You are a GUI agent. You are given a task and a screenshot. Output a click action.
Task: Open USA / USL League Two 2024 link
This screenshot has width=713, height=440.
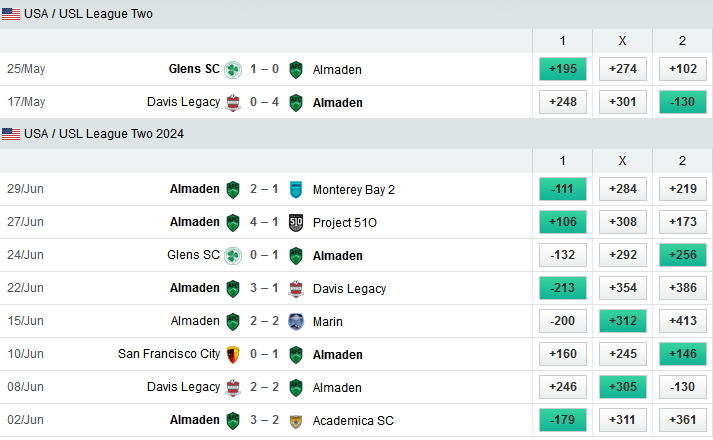coord(104,134)
